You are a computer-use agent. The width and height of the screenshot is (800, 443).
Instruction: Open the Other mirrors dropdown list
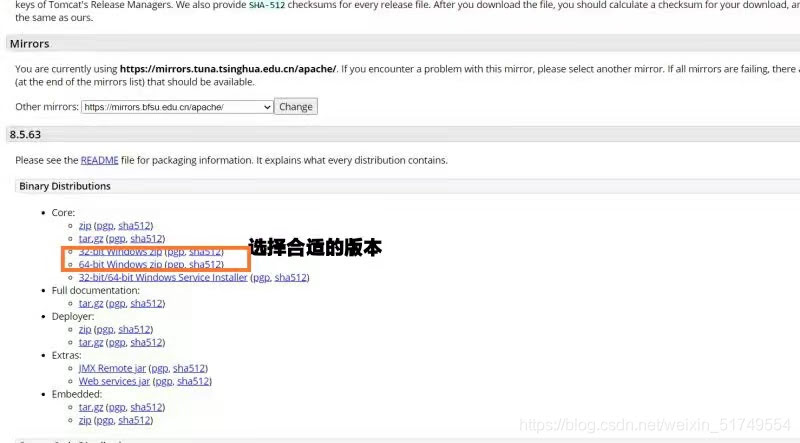click(177, 107)
